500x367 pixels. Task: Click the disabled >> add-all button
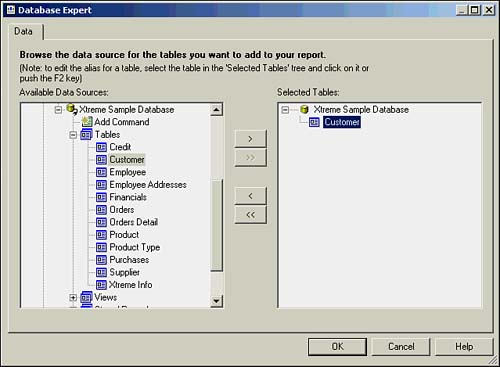(x=250, y=158)
